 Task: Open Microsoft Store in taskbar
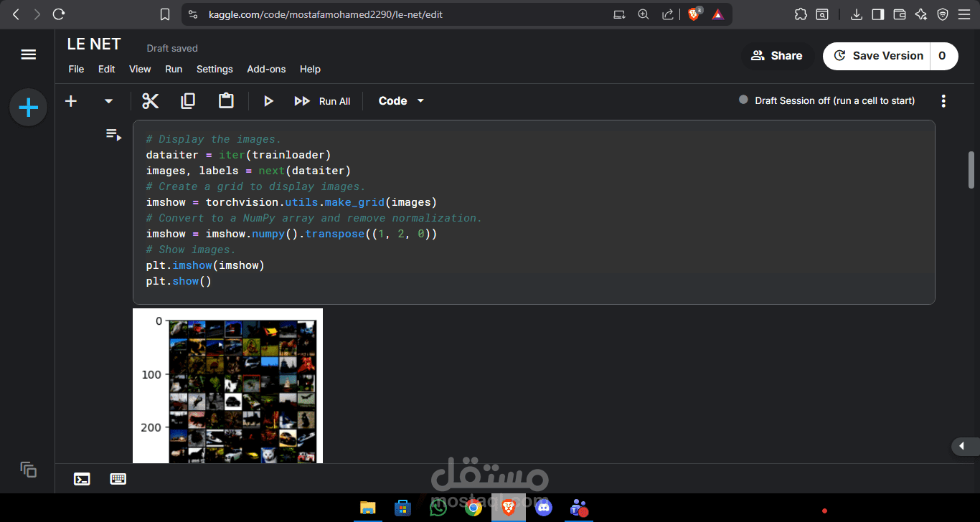pos(402,508)
